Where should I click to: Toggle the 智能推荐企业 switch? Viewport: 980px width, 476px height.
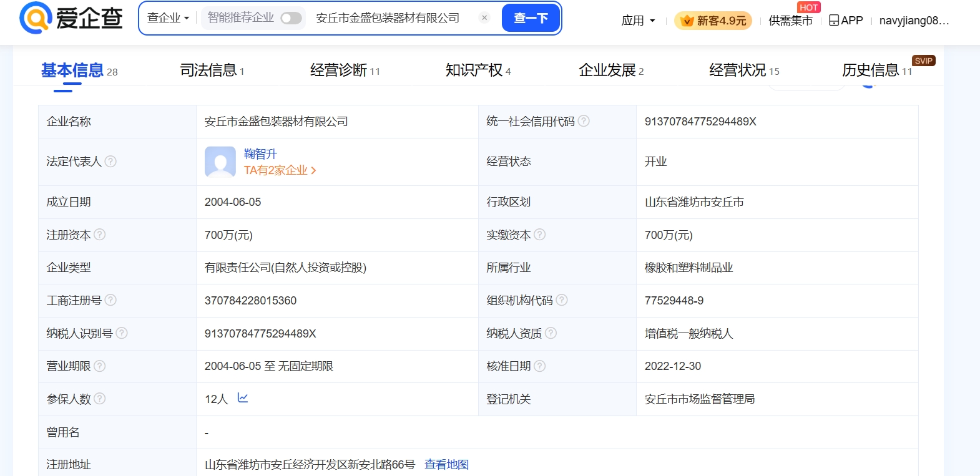click(291, 18)
